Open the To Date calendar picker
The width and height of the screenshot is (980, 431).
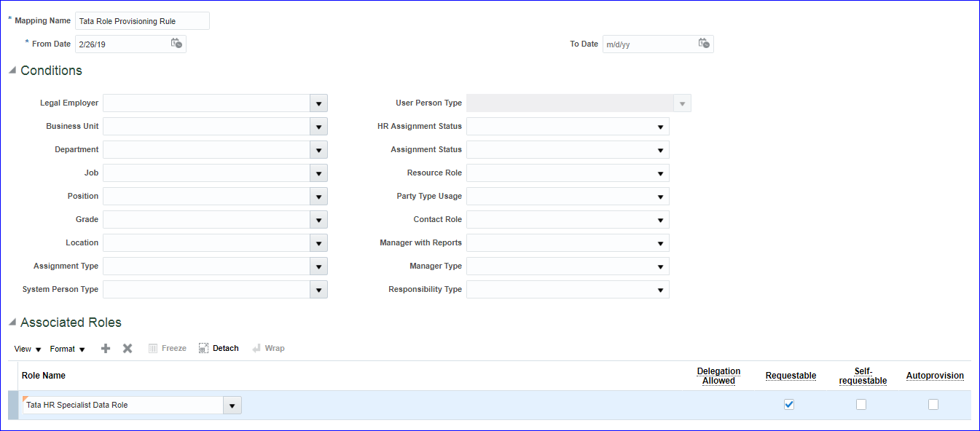[x=704, y=44]
